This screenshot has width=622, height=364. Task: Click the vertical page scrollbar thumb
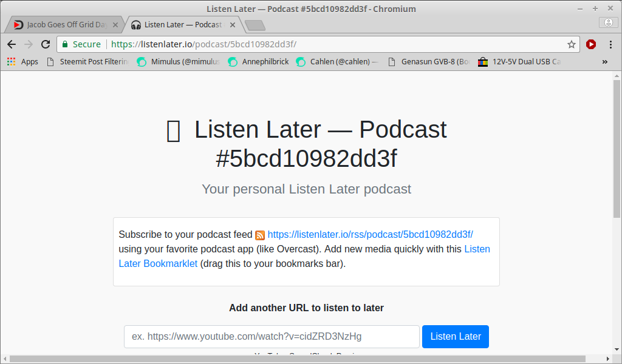tap(617, 149)
